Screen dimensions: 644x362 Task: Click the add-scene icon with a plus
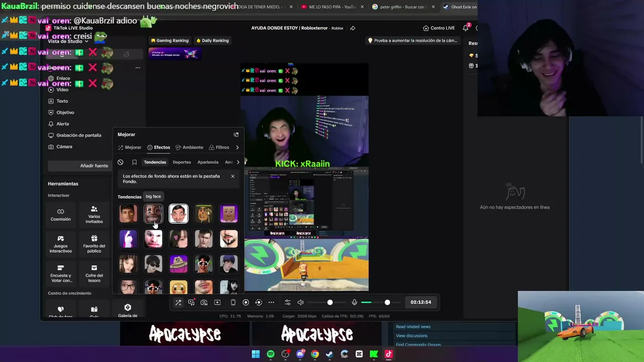[x=217, y=302]
